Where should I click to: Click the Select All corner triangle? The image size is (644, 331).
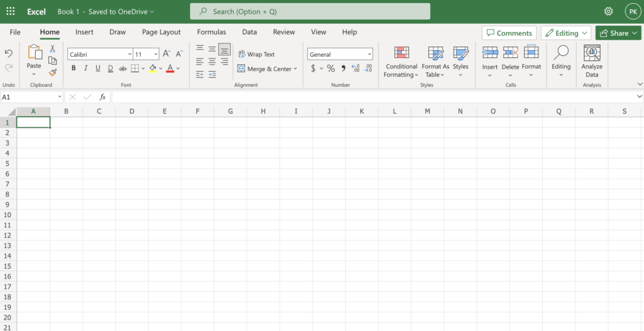11,112
